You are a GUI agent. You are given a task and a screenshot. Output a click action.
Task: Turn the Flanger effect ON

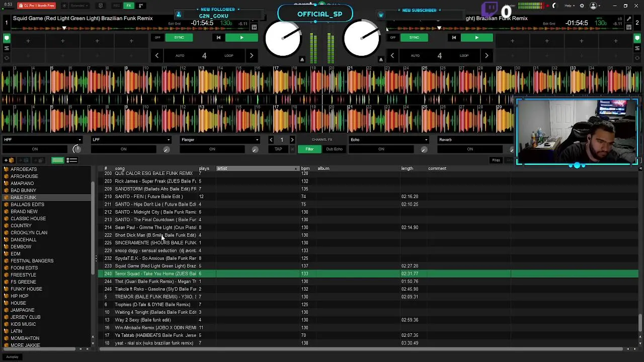[212, 149]
